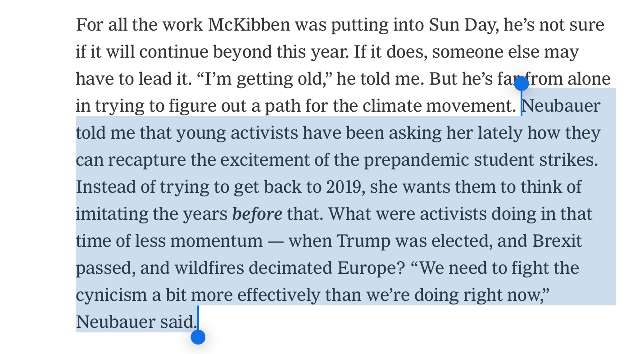Click the selection end handle below said
The width and height of the screenshot is (644, 354).
click(x=198, y=337)
